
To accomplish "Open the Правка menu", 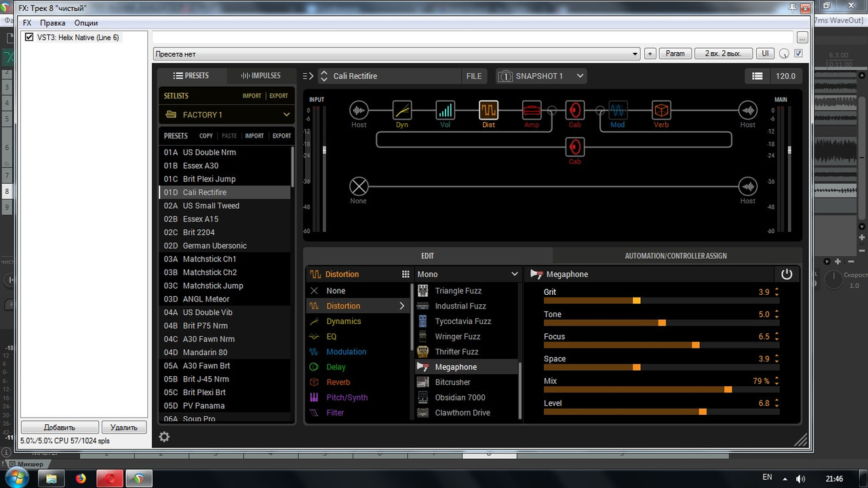I will (53, 22).
